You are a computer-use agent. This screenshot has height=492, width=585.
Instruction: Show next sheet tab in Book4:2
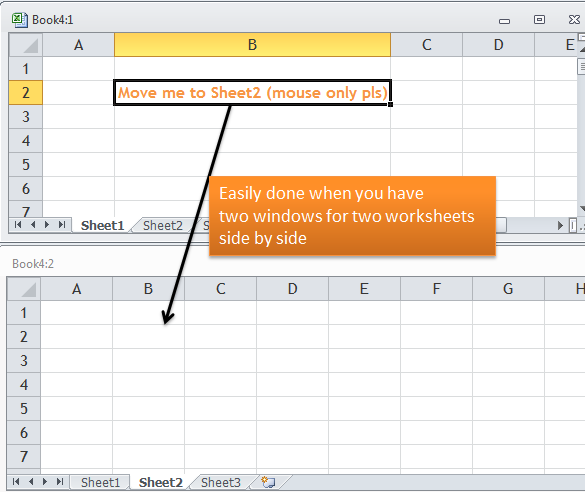pos(45,482)
